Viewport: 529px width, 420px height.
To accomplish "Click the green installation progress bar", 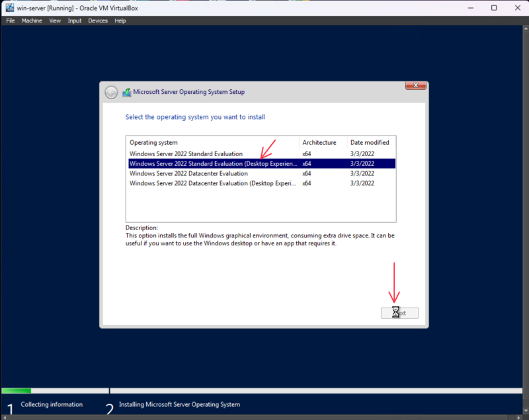I will (x=17, y=391).
